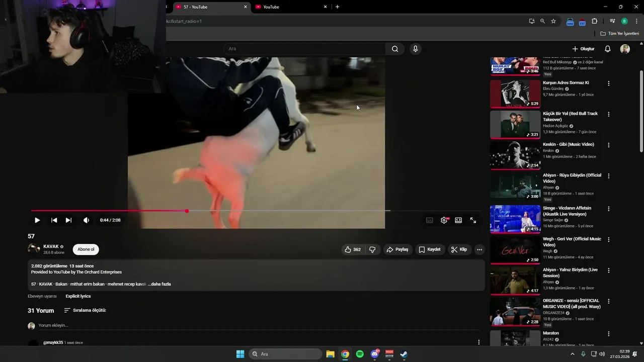Open Steam from the taskbar
This screenshot has height=362, width=644.
click(x=404, y=354)
